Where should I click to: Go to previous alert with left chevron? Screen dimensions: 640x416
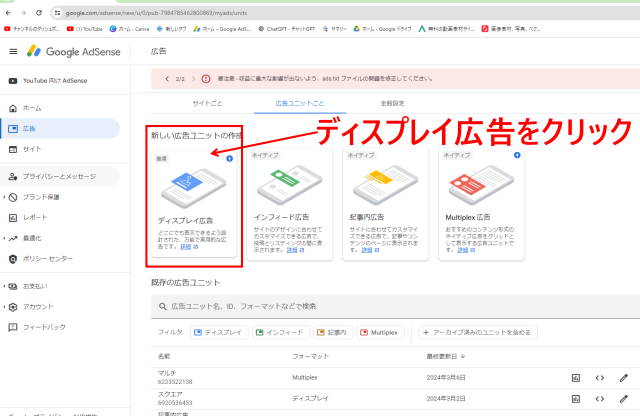click(x=164, y=77)
